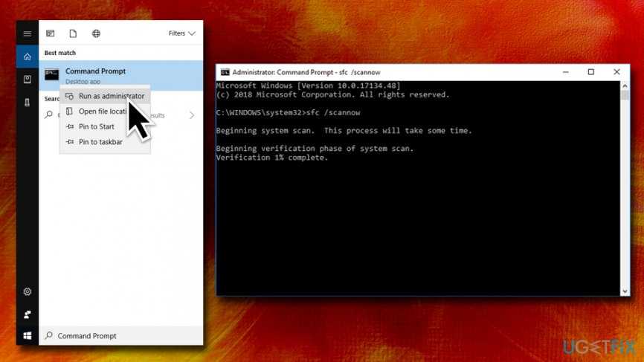Click the console scrollbar down arrow
Viewport: 644px width, 362px height.
click(x=625, y=291)
